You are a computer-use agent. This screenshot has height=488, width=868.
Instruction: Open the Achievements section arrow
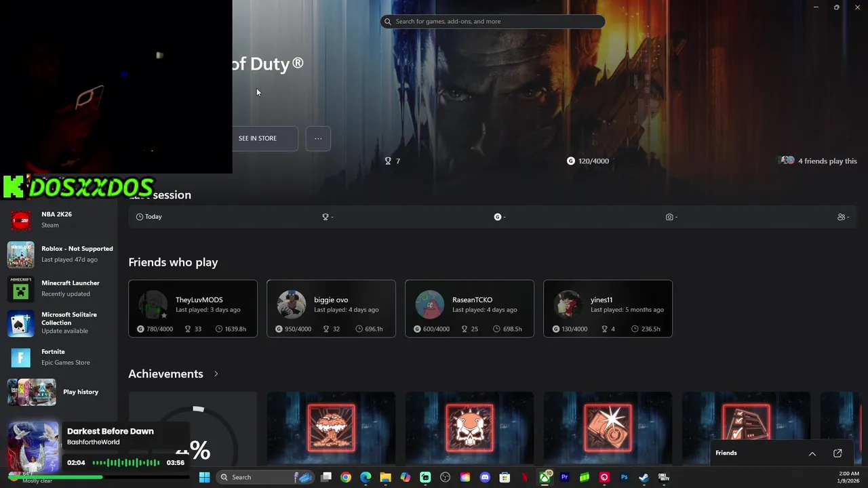pyautogui.click(x=216, y=374)
